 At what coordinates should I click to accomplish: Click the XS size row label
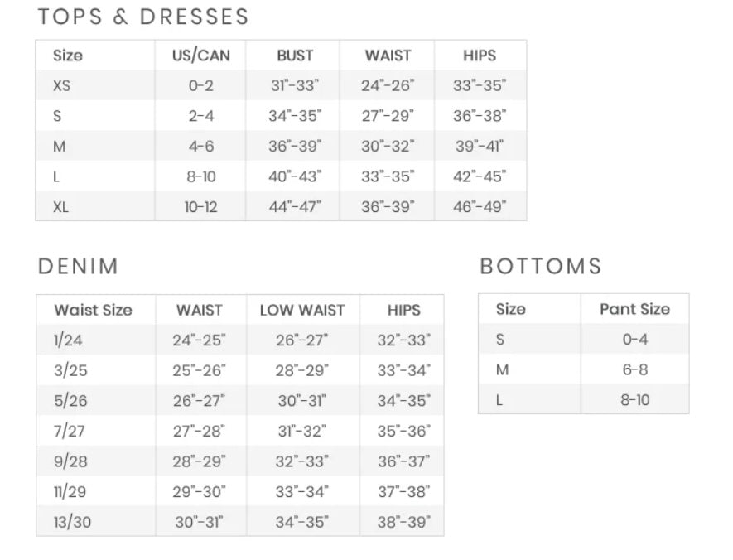tap(61, 85)
